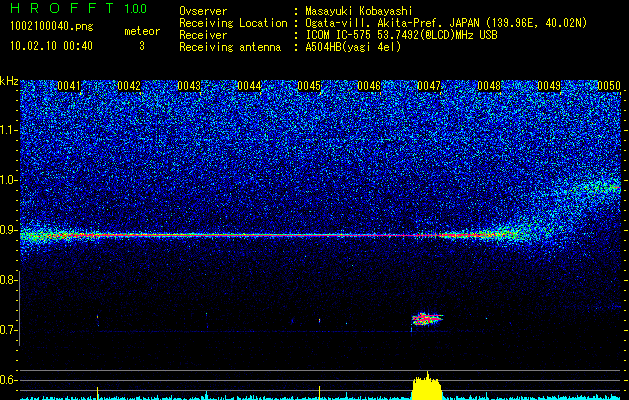Click the 0.9 kHz axis label

[8, 230]
